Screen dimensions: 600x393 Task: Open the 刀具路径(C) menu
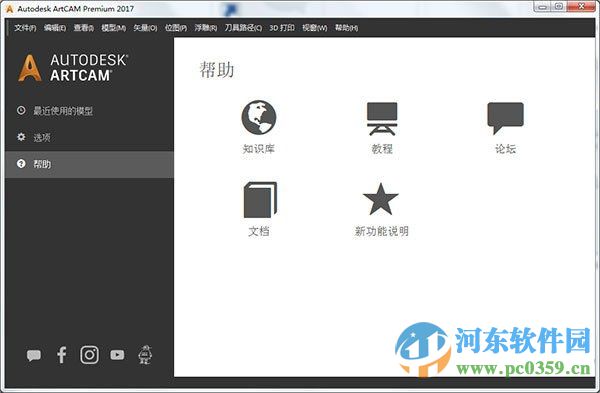click(243, 28)
